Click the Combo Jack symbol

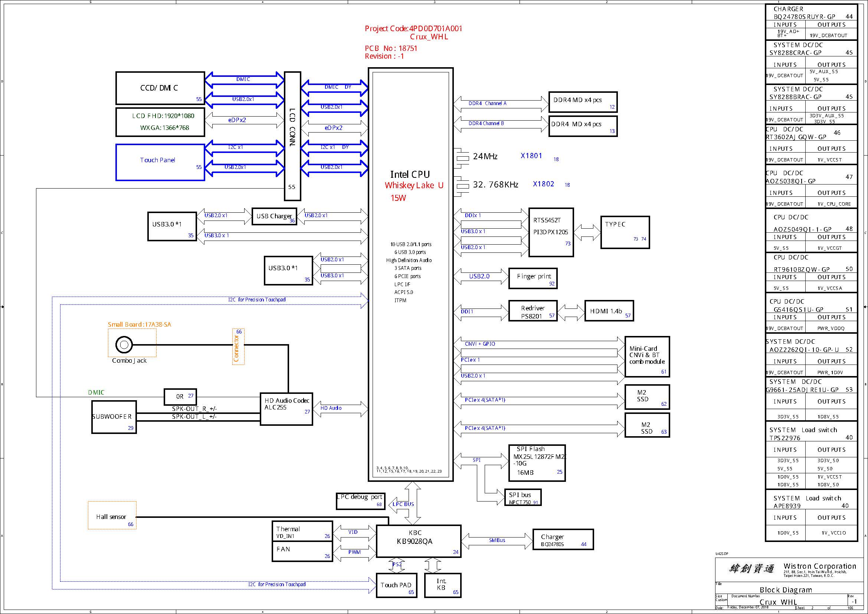124,344
